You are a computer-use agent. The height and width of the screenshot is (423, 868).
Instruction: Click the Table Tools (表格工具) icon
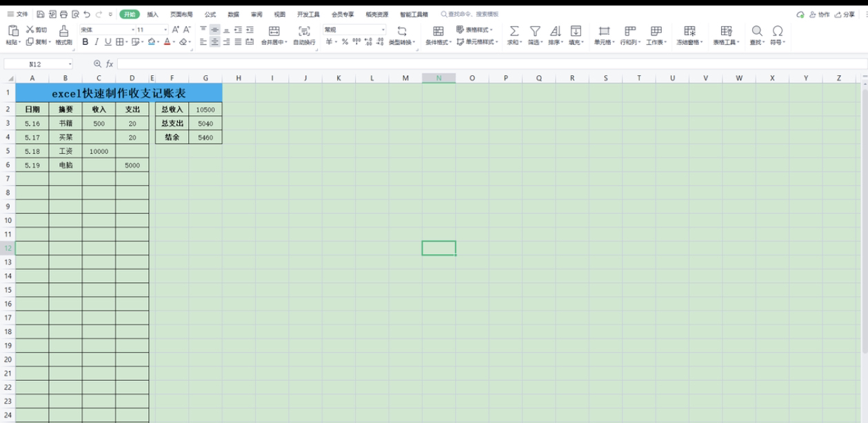pyautogui.click(x=725, y=31)
